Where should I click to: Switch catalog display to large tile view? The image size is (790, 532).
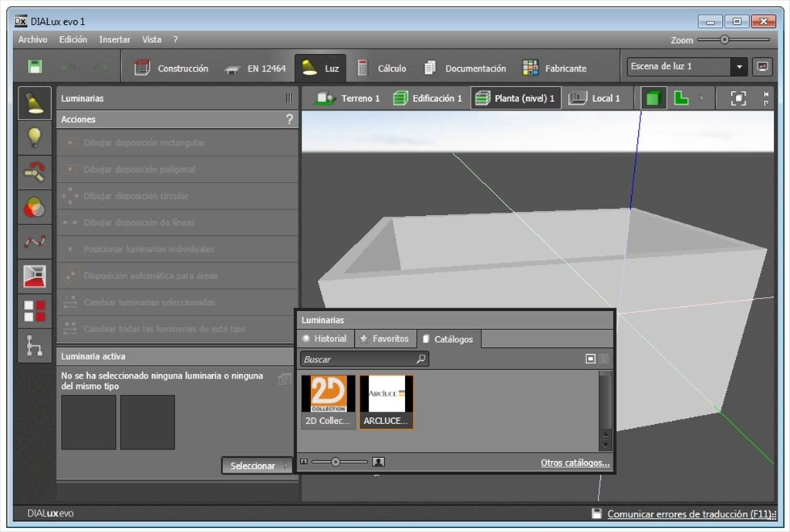pyautogui.click(x=590, y=359)
